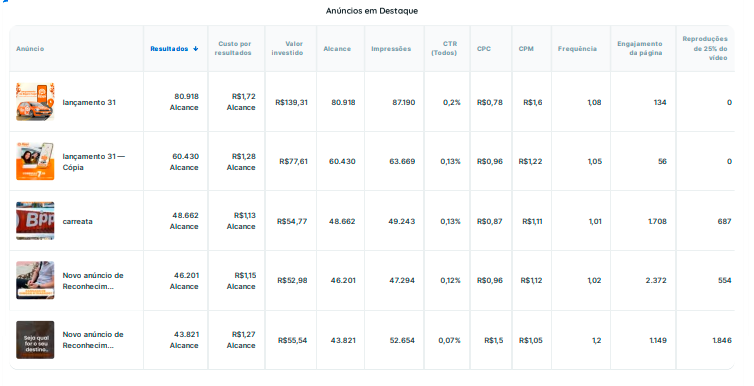The width and height of the screenshot is (754, 386).
Task: Click page engagement value 2.372
Action: (656, 281)
